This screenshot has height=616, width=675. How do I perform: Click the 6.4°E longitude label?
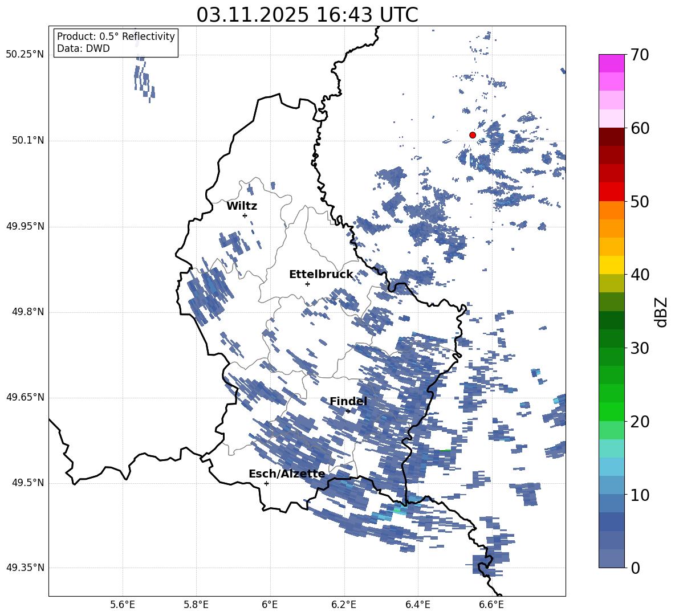coord(417,605)
